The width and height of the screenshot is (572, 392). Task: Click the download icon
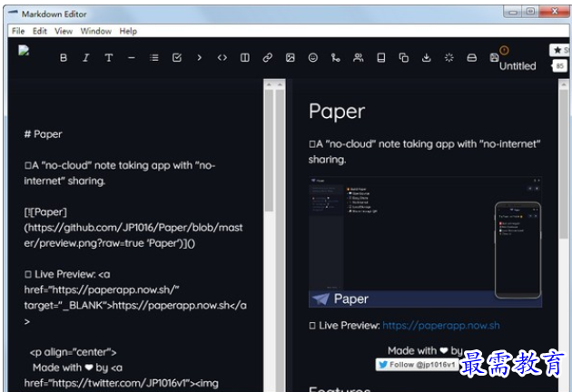(427, 57)
